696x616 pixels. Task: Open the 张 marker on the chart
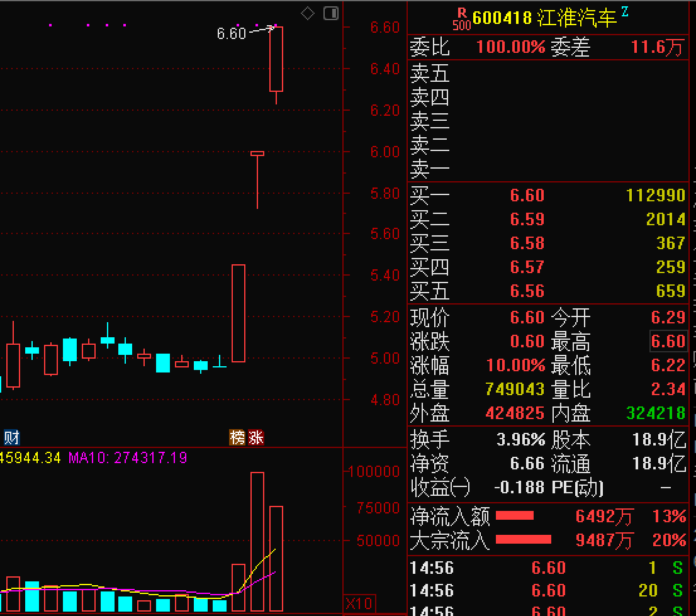click(256, 437)
